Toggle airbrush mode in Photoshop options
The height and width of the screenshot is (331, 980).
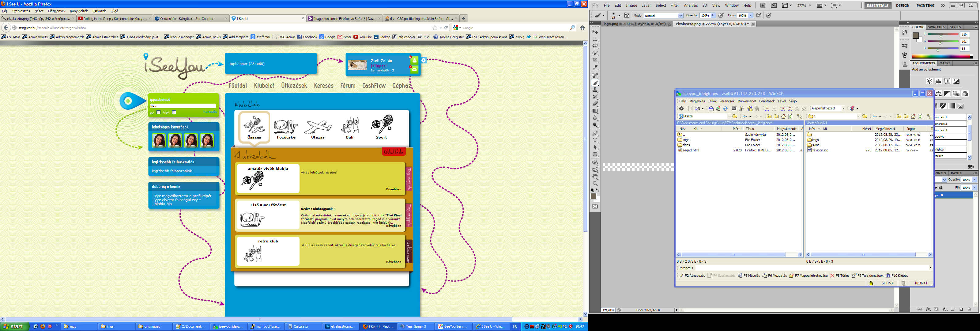coord(759,16)
